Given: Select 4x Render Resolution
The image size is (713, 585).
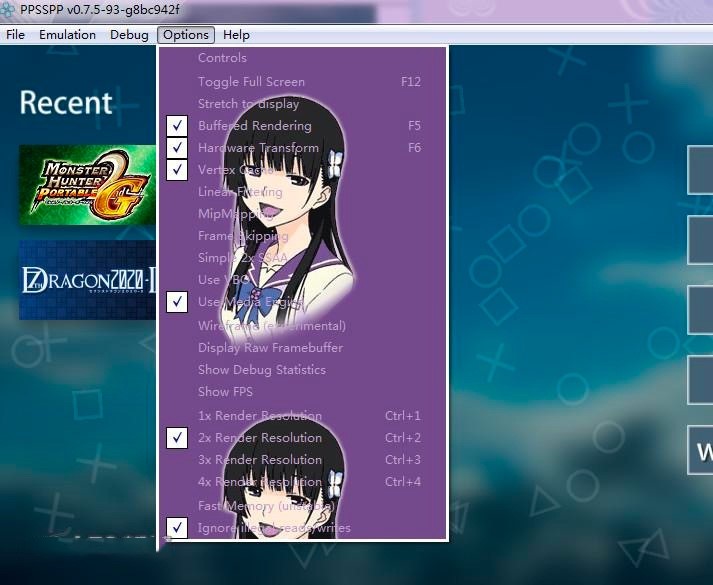Looking at the screenshot, I should pos(302,482).
